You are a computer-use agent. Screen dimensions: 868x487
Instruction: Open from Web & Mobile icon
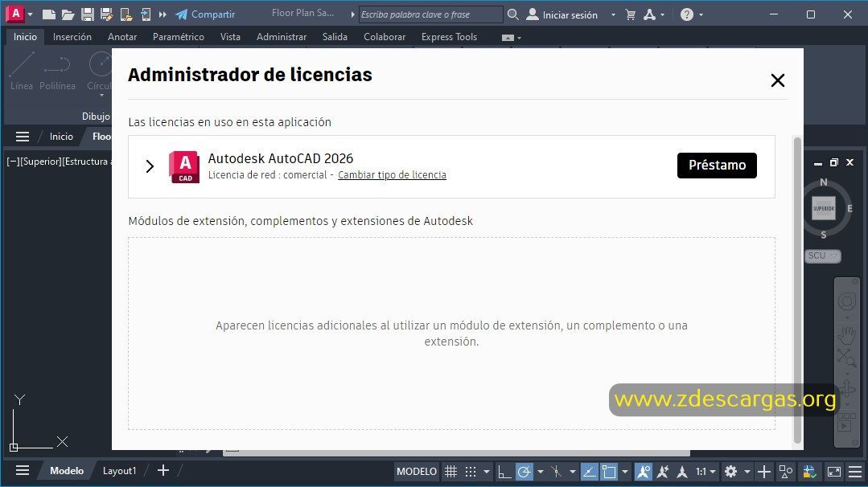pos(126,14)
